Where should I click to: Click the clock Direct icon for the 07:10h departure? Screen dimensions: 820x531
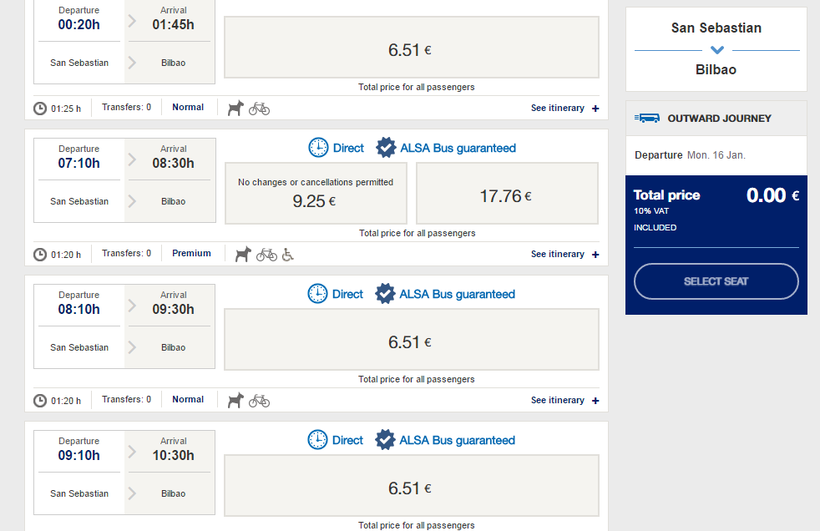click(318, 148)
